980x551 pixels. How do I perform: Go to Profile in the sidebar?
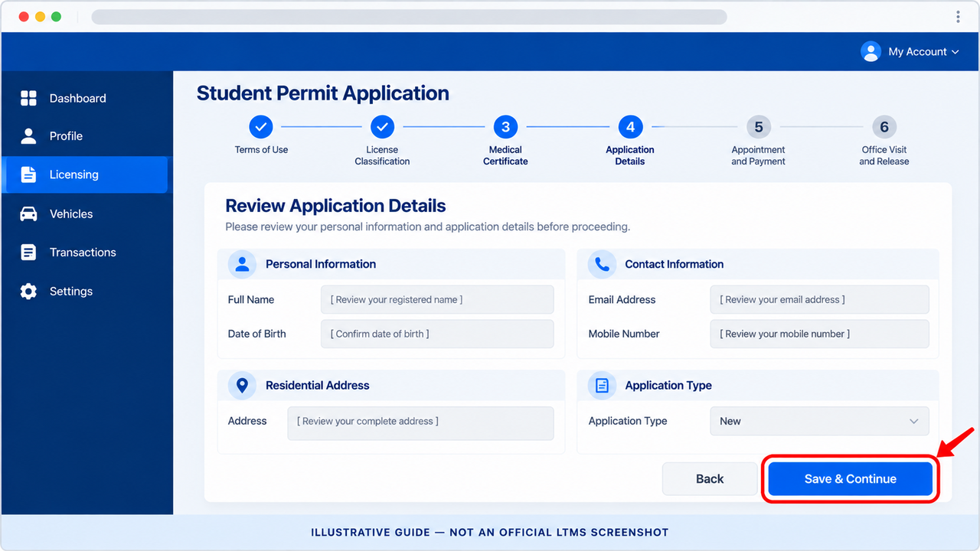[x=85, y=135]
